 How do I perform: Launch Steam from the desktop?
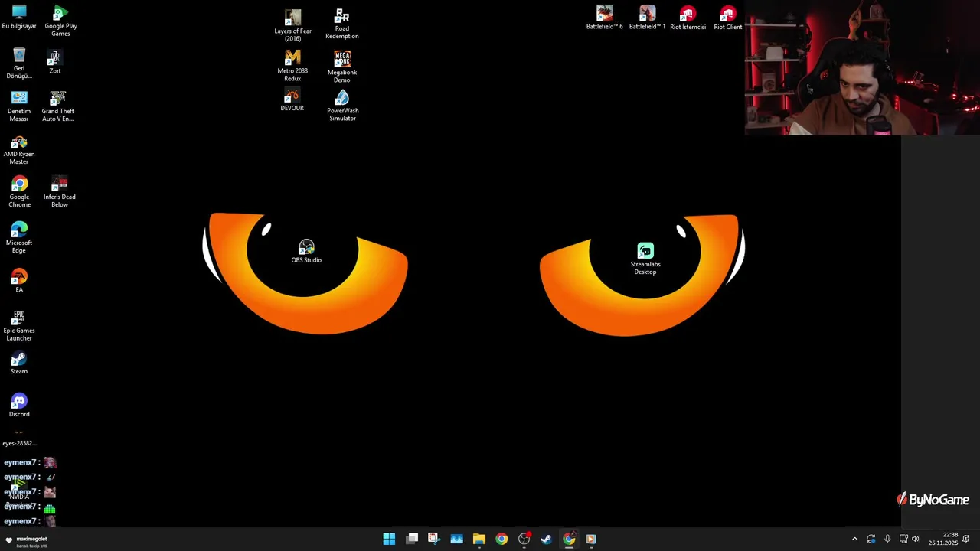pos(19,364)
